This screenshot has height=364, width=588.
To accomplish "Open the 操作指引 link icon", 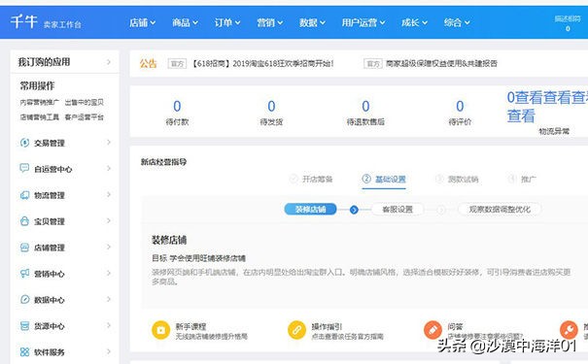I will pos(296,330).
